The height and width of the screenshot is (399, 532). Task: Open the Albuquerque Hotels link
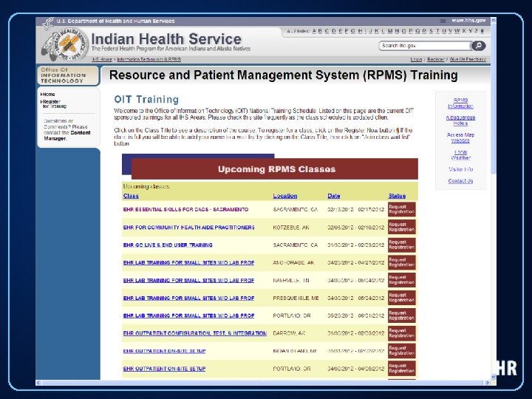point(460,120)
